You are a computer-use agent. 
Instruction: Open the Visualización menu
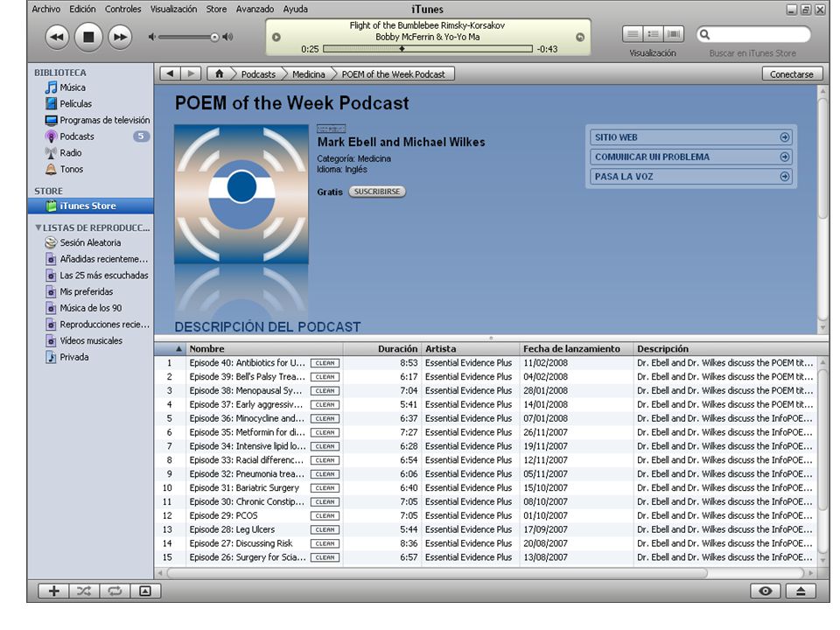[x=173, y=9]
